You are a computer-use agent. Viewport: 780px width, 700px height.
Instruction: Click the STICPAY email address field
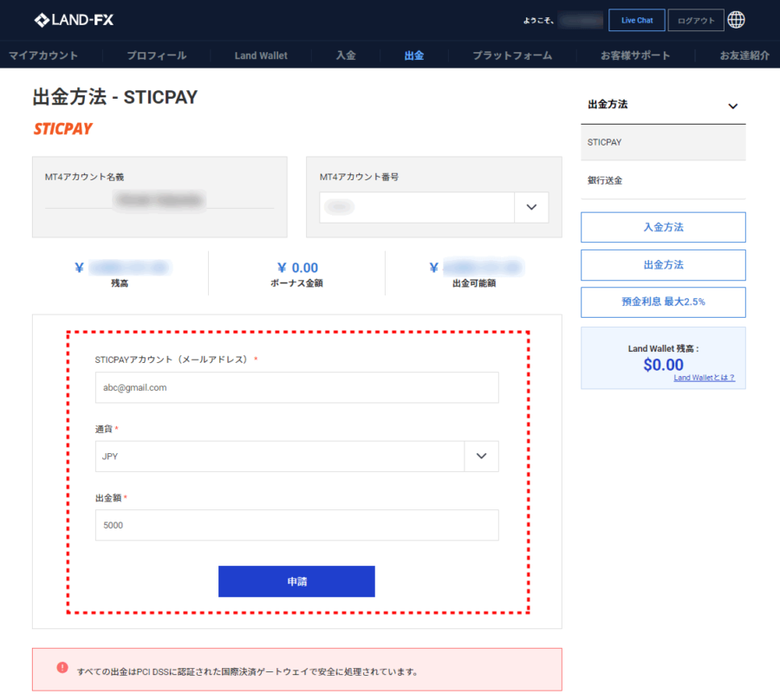[x=297, y=387]
